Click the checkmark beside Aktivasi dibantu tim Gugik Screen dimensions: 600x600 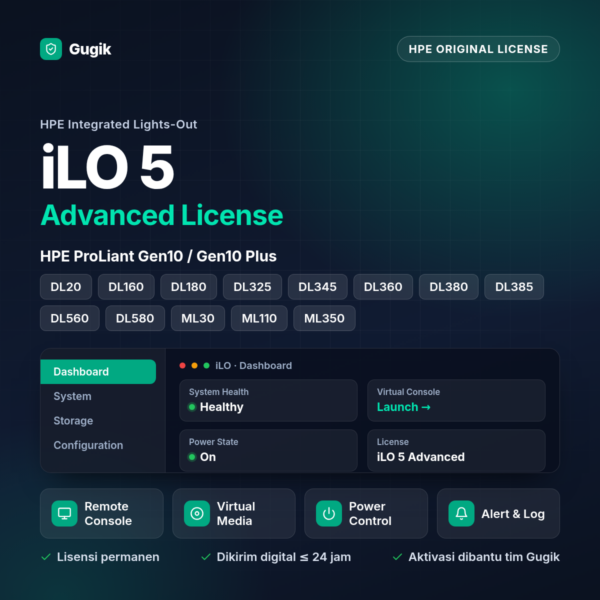pos(397,557)
